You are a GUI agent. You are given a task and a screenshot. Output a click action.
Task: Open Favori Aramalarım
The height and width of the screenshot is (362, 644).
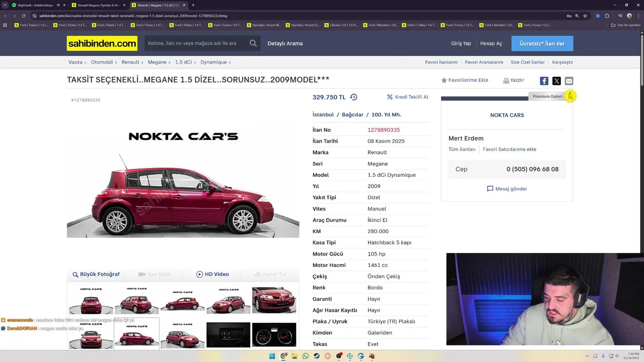(x=484, y=62)
